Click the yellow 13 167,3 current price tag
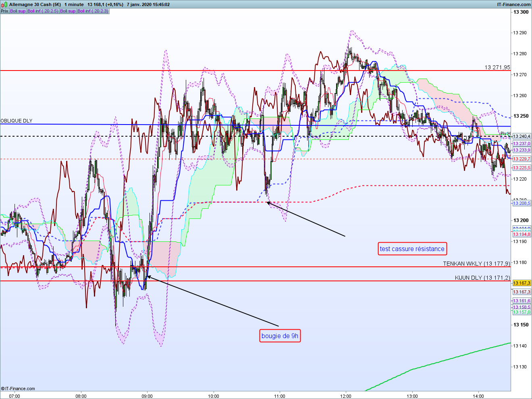 click(522, 283)
